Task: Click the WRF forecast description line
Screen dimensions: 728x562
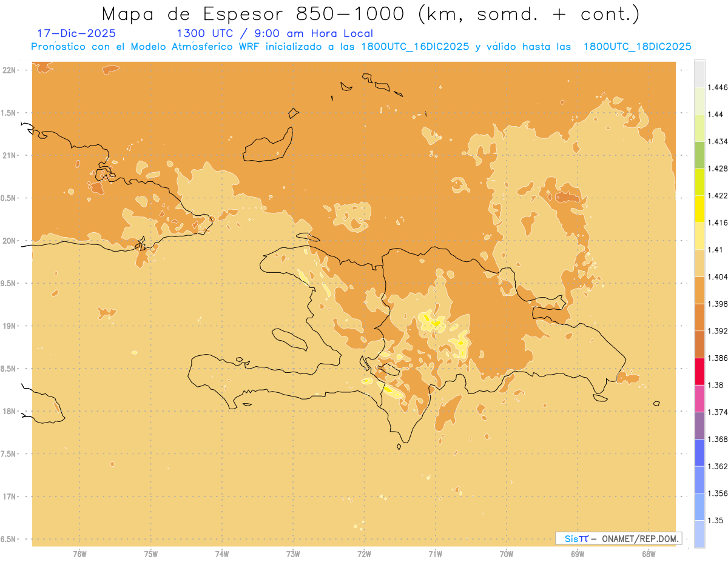Action: tap(362, 47)
